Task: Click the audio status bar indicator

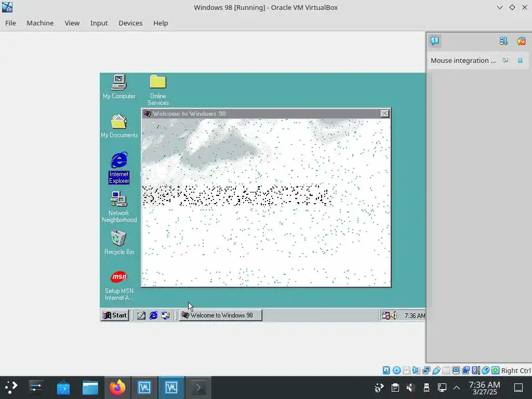Action: pos(416,370)
